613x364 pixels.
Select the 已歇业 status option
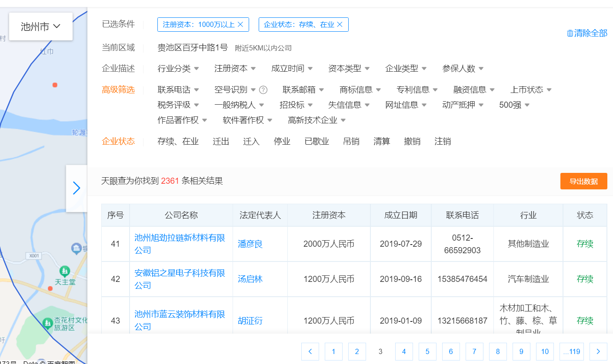coord(316,141)
